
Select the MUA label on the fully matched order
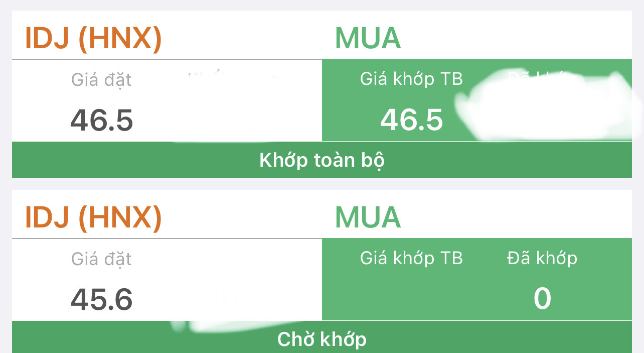[368, 38]
